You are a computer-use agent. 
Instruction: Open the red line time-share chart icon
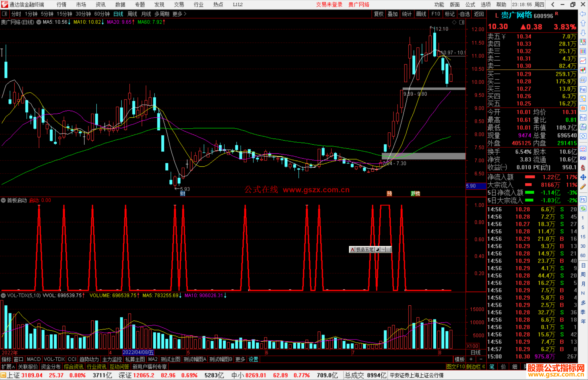coord(583,61)
